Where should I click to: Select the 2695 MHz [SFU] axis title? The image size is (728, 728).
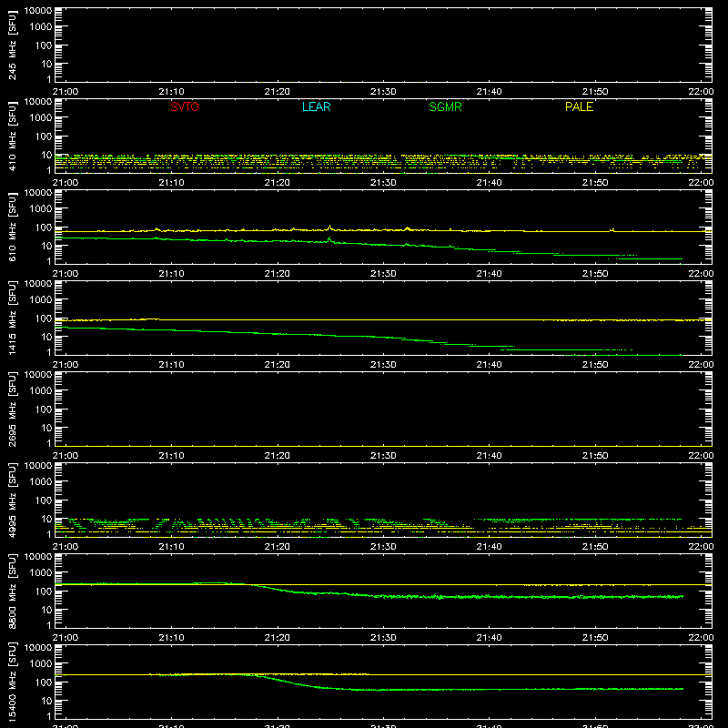(x=13, y=409)
